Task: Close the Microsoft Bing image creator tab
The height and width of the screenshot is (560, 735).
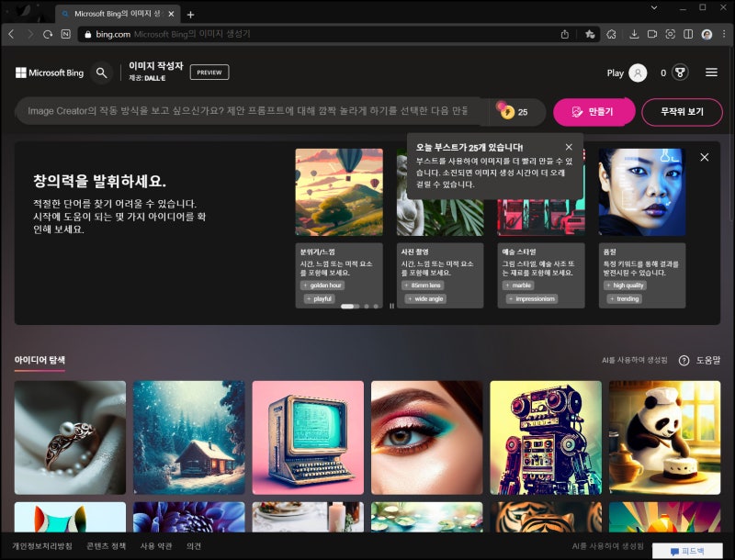Action: (171, 14)
